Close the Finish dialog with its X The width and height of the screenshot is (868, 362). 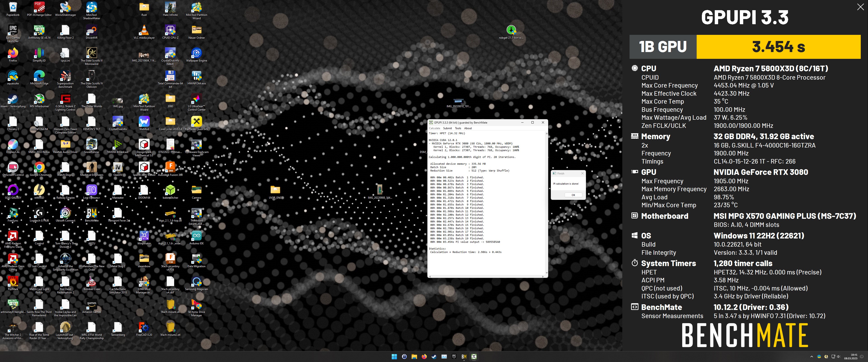[582, 173]
